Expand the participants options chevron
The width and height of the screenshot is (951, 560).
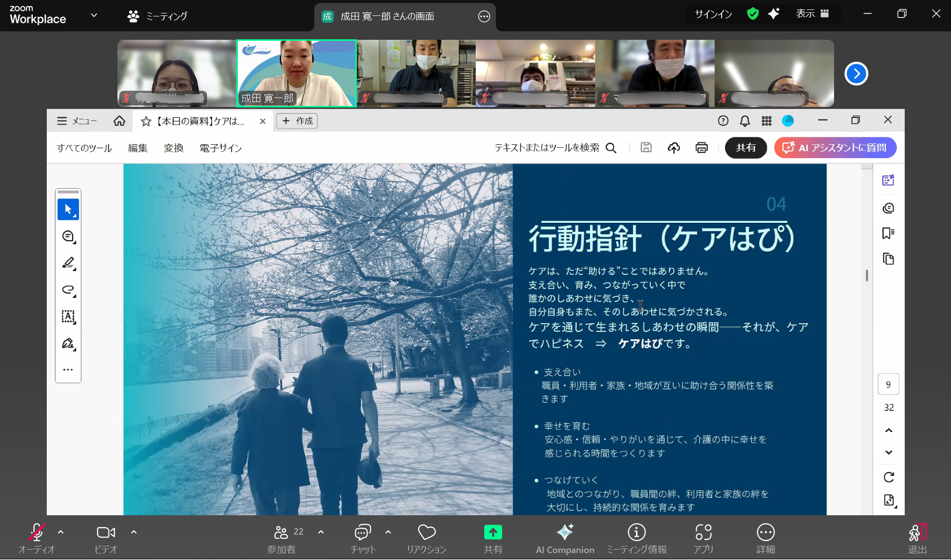point(321,532)
